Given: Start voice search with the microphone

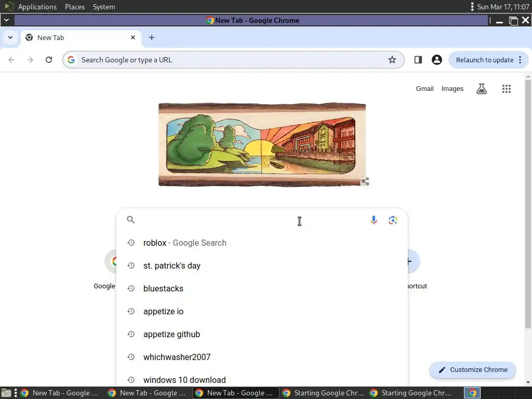Looking at the screenshot, I should point(374,220).
